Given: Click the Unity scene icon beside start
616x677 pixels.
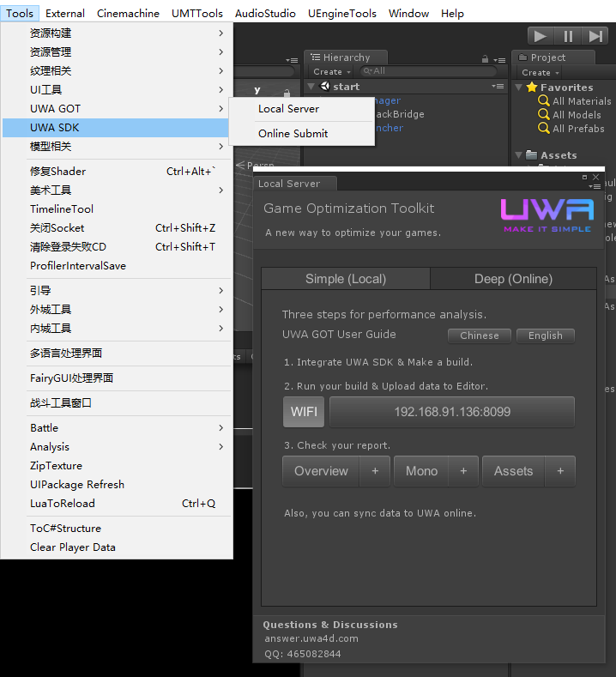Looking at the screenshot, I should (x=324, y=87).
